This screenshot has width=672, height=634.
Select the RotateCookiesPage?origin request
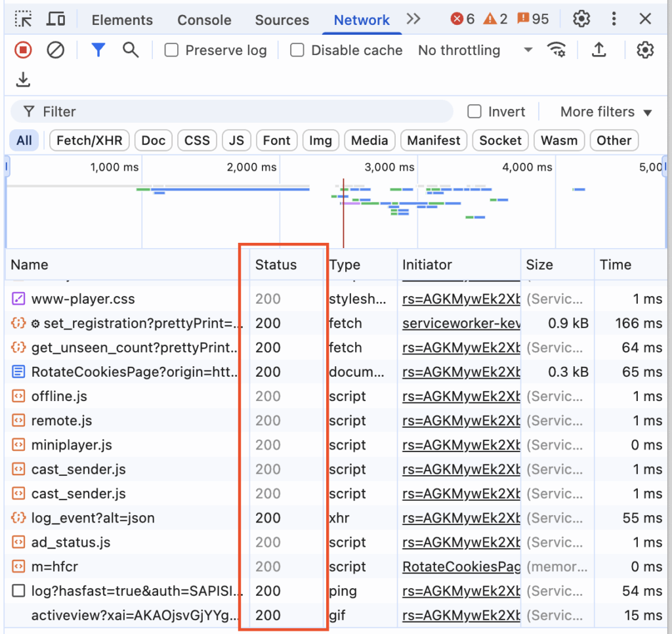point(336,372)
